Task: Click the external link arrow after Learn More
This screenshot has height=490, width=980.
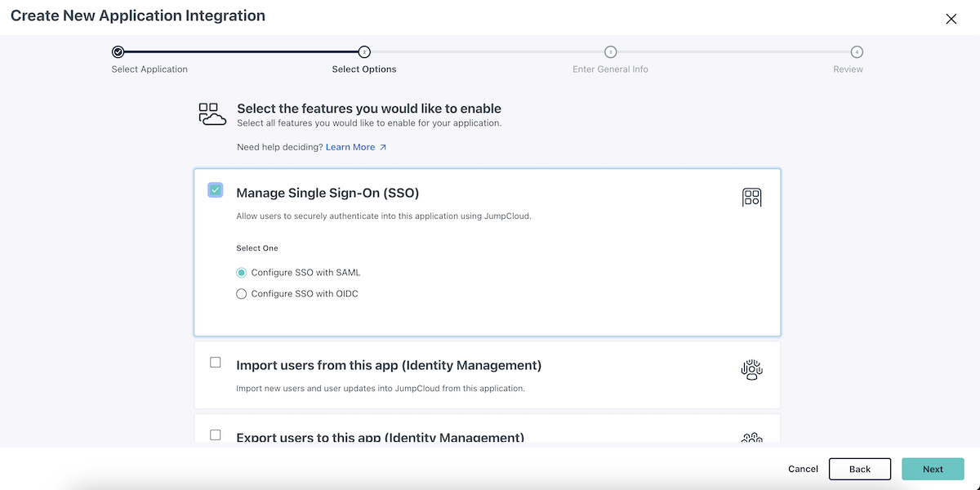Action: 383,148
